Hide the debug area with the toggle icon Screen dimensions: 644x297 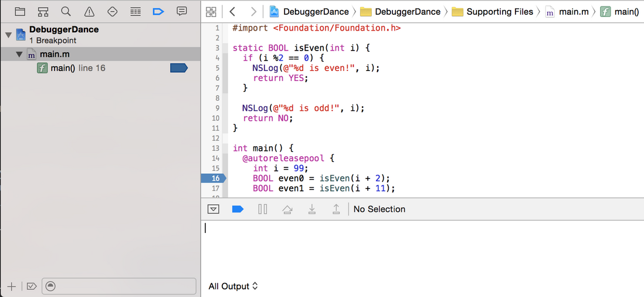[x=213, y=209]
